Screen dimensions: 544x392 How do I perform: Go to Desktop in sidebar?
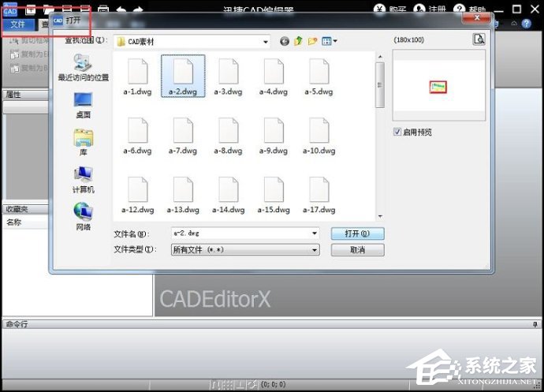pyautogui.click(x=83, y=105)
